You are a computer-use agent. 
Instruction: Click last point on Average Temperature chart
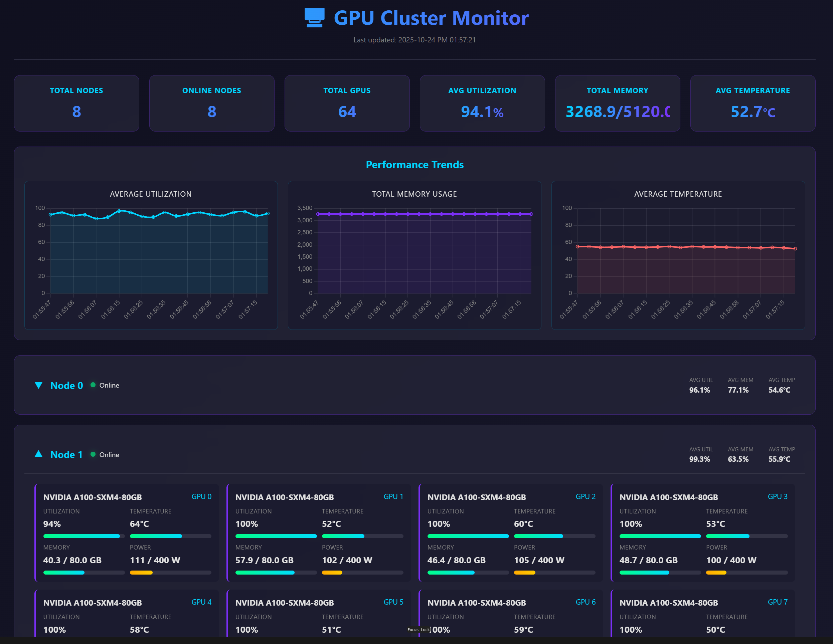point(795,249)
